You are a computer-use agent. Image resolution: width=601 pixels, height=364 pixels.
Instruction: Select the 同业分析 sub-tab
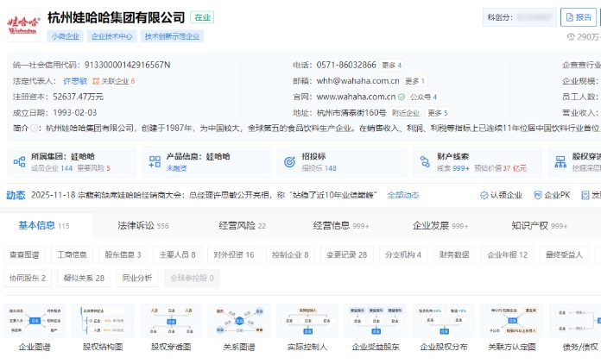click(137, 278)
